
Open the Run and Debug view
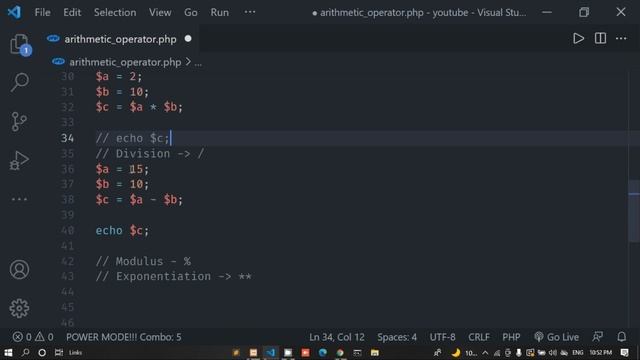pyautogui.click(x=19, y=160)
